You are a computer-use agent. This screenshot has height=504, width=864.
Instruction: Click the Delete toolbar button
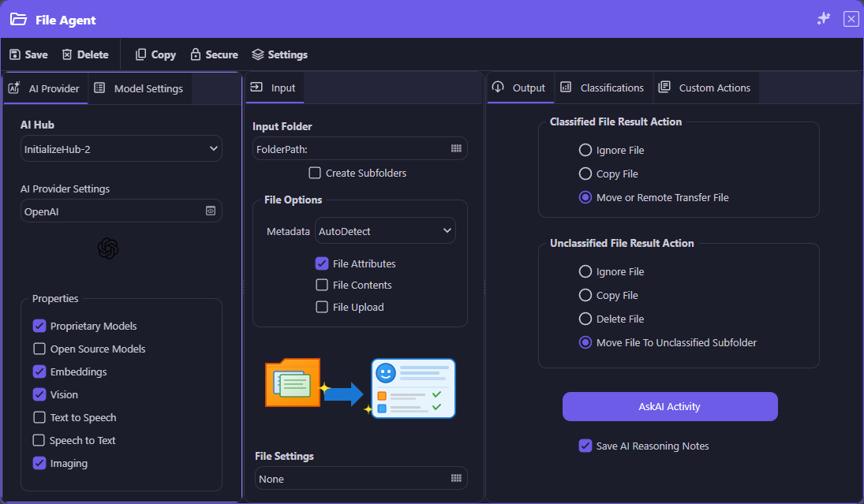(85, 54)
